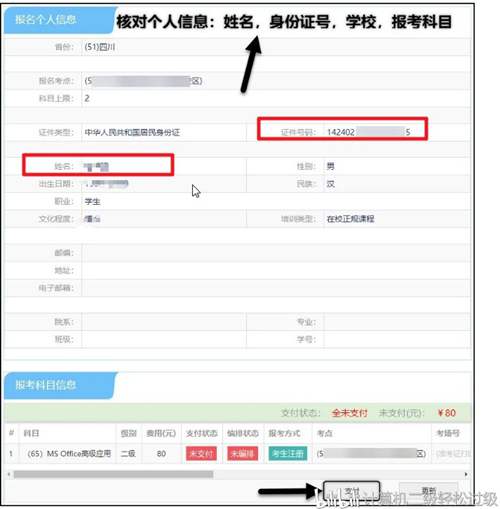Click the red 未编排 status tag
Viewport: 500px width, 509px height.
[x=243, y=454]
